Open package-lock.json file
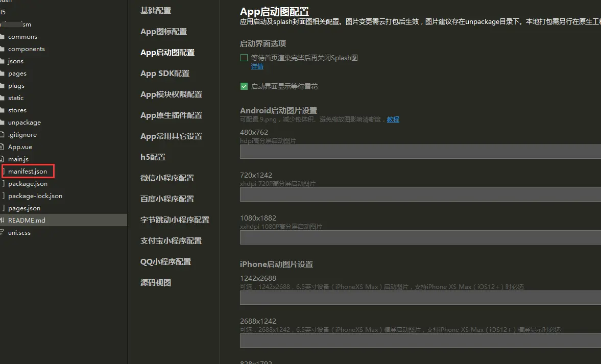Viewport: 601px width, 364px height. coord(35,196)
